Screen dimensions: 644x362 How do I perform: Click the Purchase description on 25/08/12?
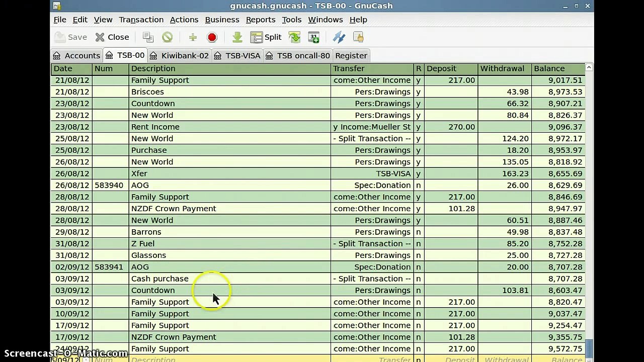coord(230,150)
